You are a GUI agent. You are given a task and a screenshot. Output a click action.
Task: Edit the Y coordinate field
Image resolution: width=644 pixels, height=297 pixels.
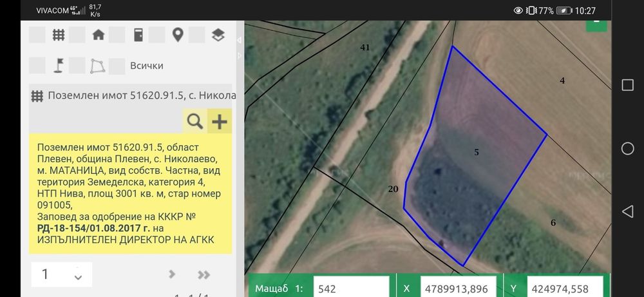565,287
